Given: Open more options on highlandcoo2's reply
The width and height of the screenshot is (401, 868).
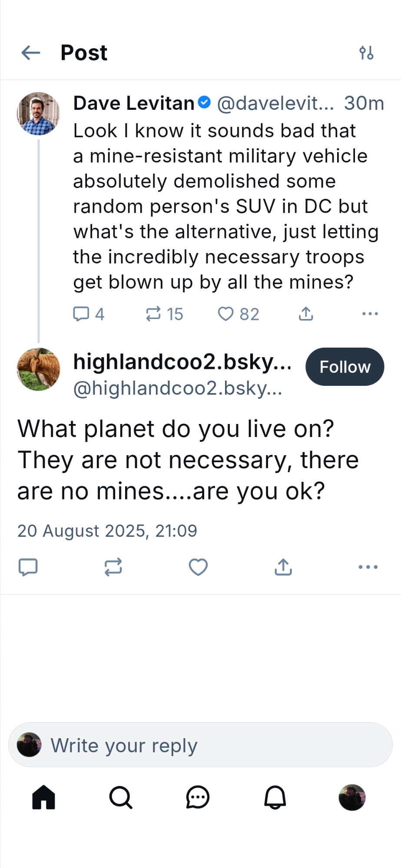Looking at the screenshot, I should (x=368, y=567).
